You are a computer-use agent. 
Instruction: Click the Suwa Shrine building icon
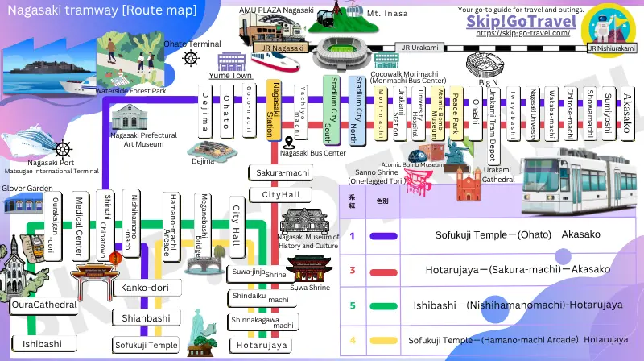tap(309, 268)
